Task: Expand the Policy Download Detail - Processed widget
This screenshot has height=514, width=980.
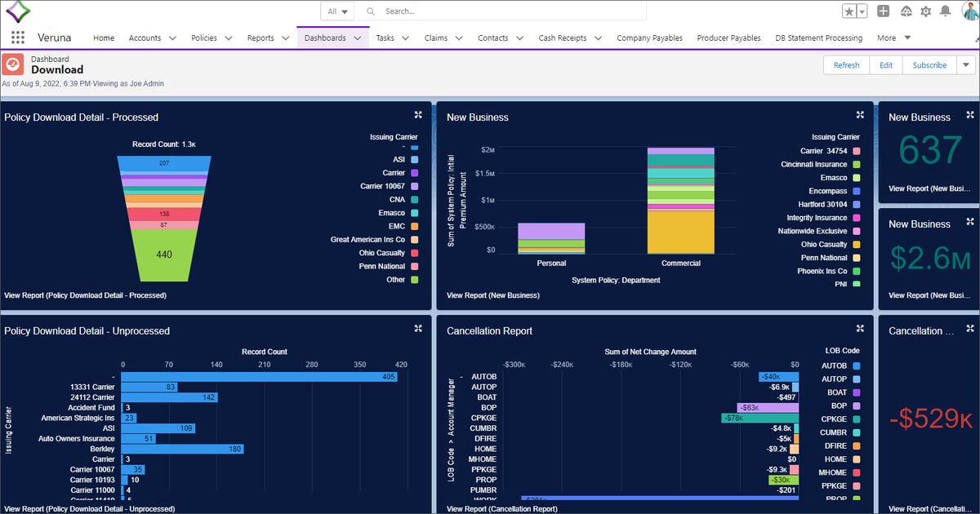Action: point(418,115)
